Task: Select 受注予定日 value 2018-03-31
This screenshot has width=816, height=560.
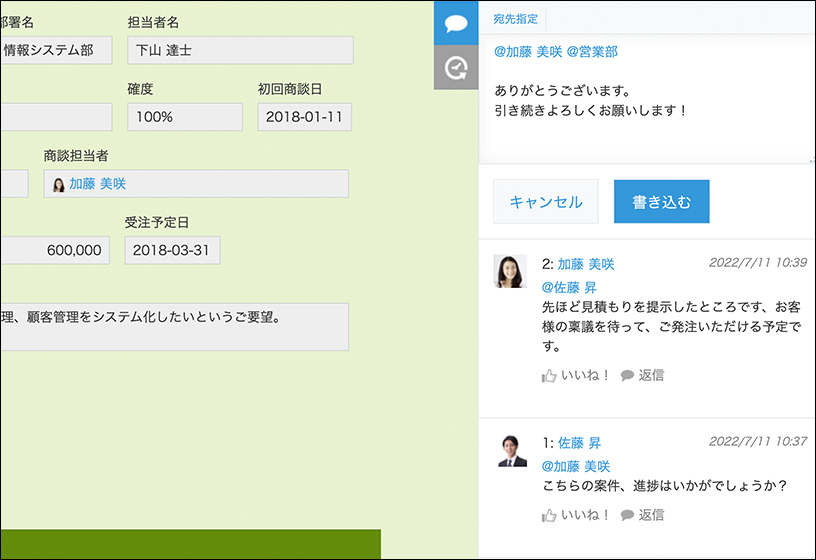Action: [x=172, y=250]
